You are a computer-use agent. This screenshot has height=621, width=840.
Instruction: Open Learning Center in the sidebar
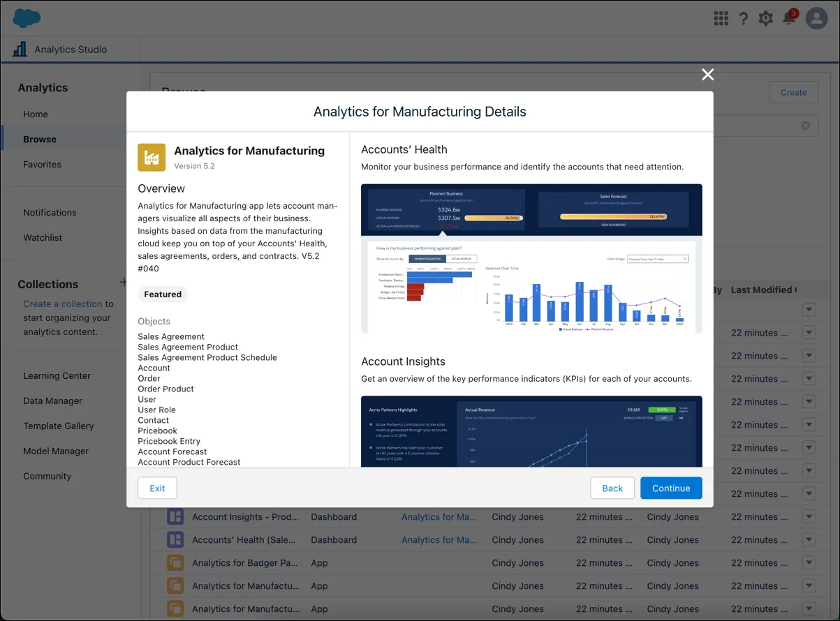tap(57, 376)
